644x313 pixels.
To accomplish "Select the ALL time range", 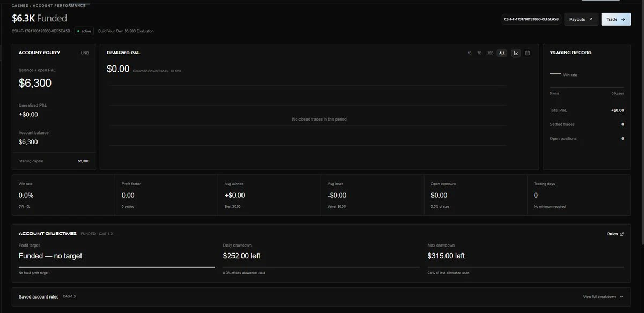I will point(502,53).
